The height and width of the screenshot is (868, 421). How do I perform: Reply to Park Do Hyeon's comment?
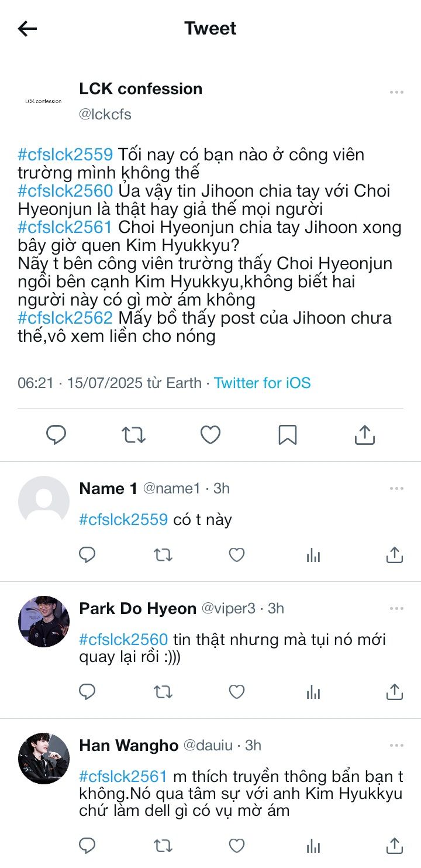[x=87, y=692]
